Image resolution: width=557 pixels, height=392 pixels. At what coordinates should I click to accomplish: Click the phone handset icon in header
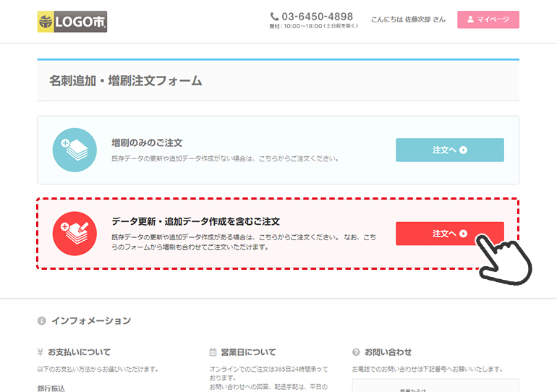click(274, 17)
